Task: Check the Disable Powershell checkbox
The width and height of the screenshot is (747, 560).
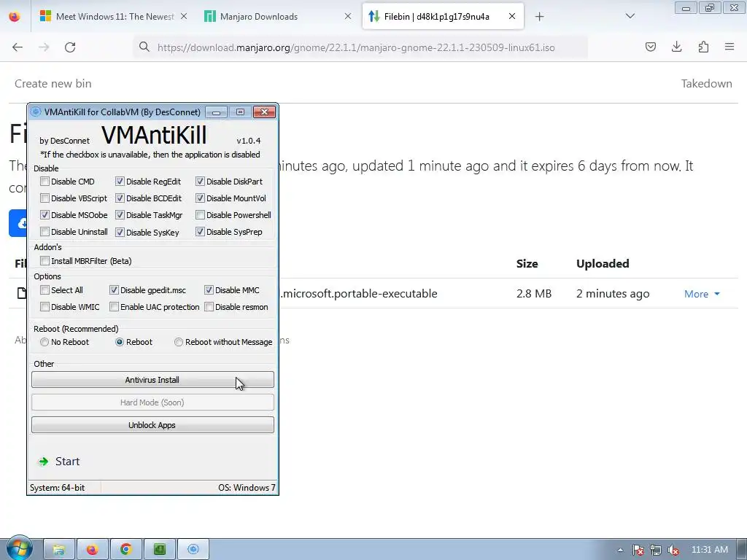Action: pos(200,215)
